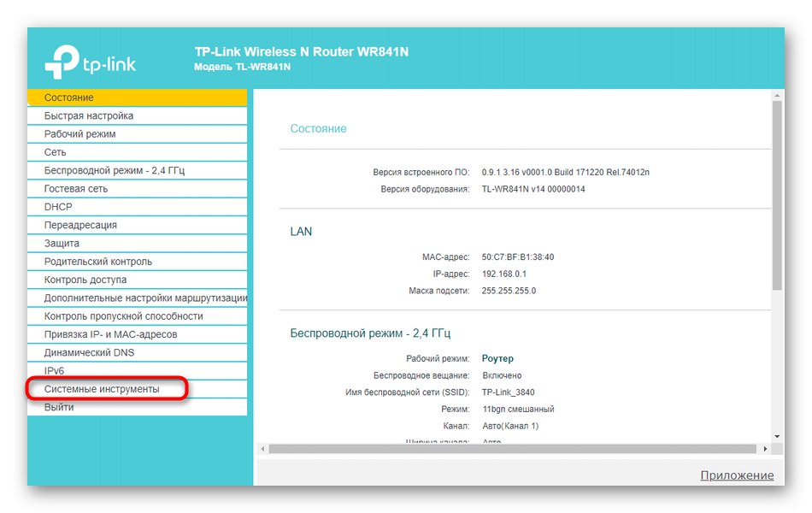Click the Авто(Канал 1) channel value
The width and height of the screenshot is (812, 513).
click(x=510, y=426)
